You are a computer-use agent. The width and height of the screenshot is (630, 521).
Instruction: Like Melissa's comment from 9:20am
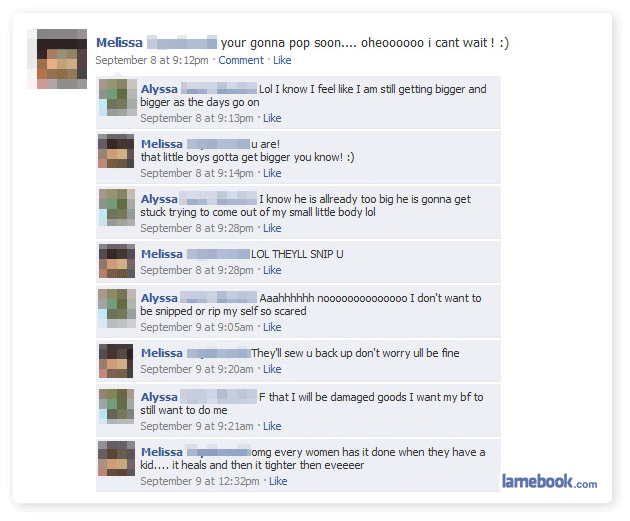(x=272, y=369)
